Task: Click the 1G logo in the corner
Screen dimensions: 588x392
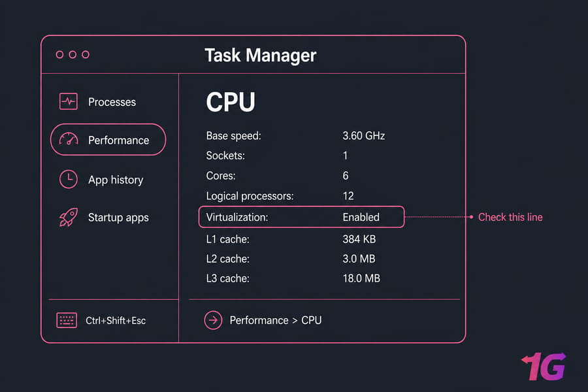Action: click(x=544, y=366)
